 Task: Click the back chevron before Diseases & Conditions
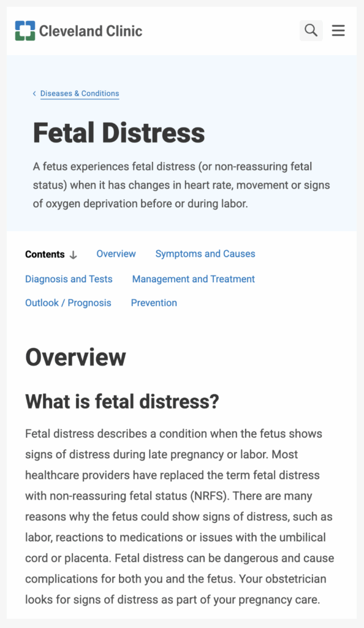coord(34,93)
